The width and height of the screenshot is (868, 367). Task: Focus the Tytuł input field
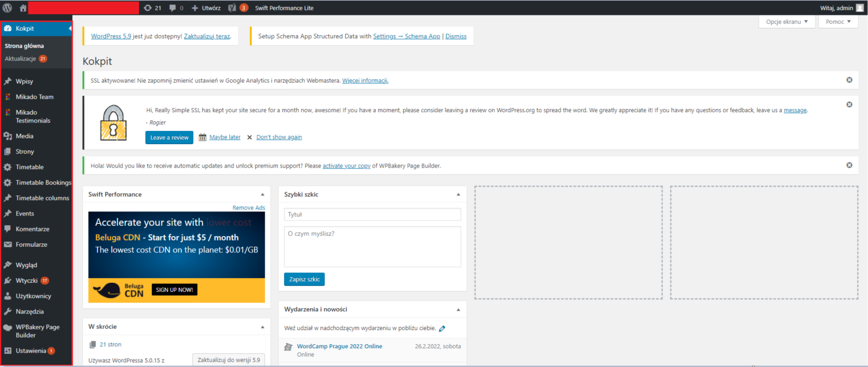372,214
